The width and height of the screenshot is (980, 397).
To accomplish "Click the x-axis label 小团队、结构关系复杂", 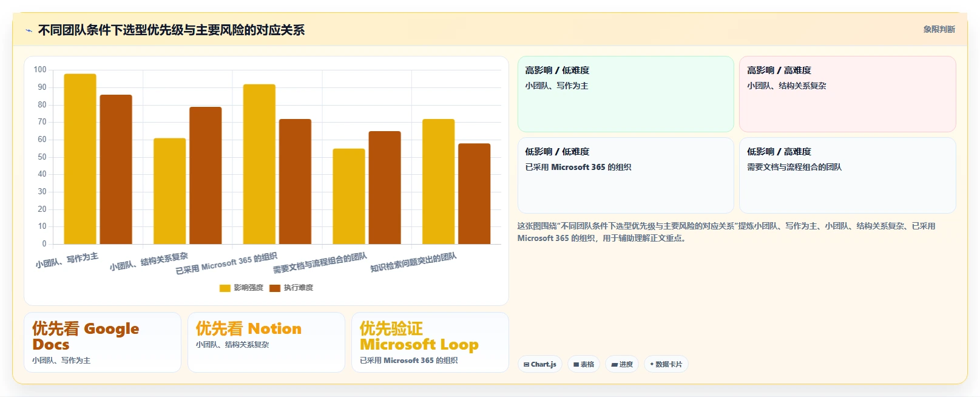I will (x=149, y=262).
